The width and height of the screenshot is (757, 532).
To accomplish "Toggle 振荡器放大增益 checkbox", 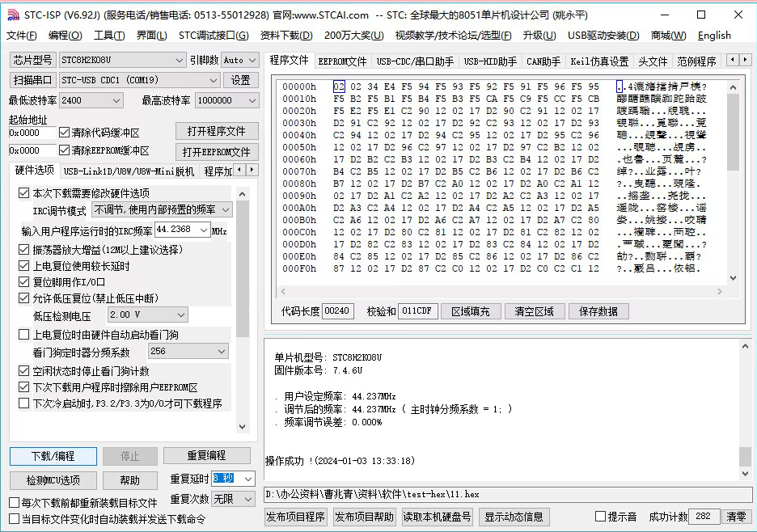I will tap(23, 250).
